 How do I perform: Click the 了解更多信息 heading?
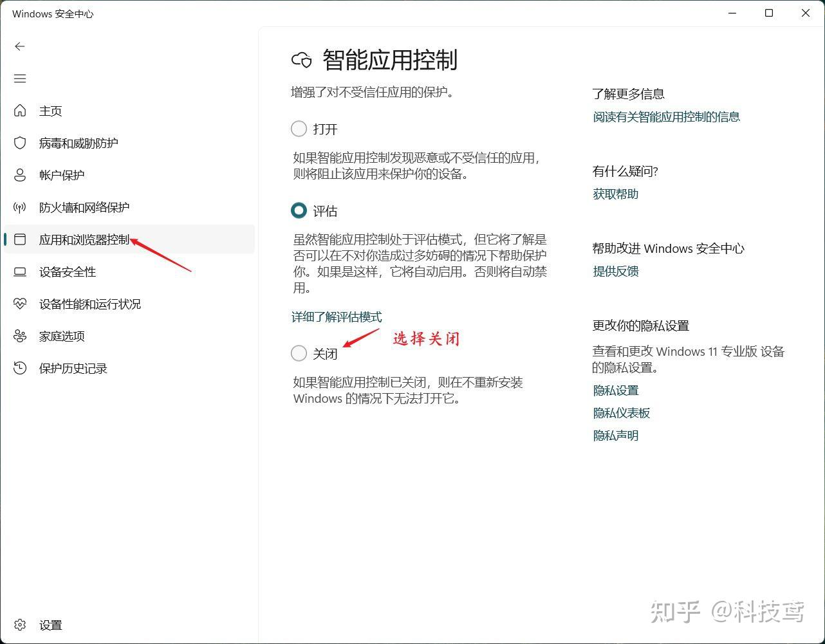[628, 94]
